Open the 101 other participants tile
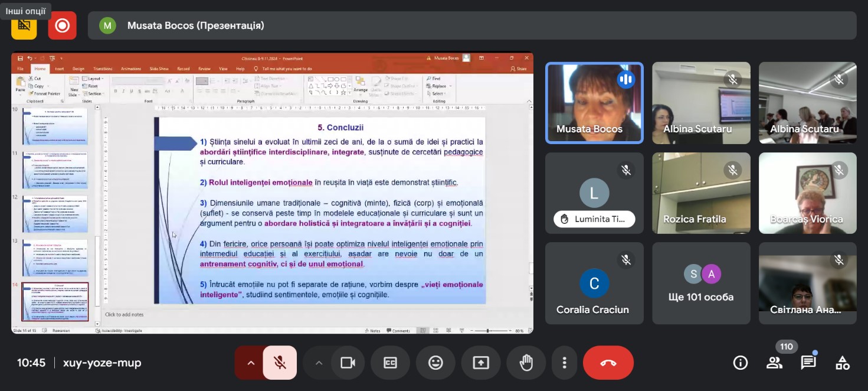Image resolution: width=868 pixels, height=391 pixels. point(701,283)
